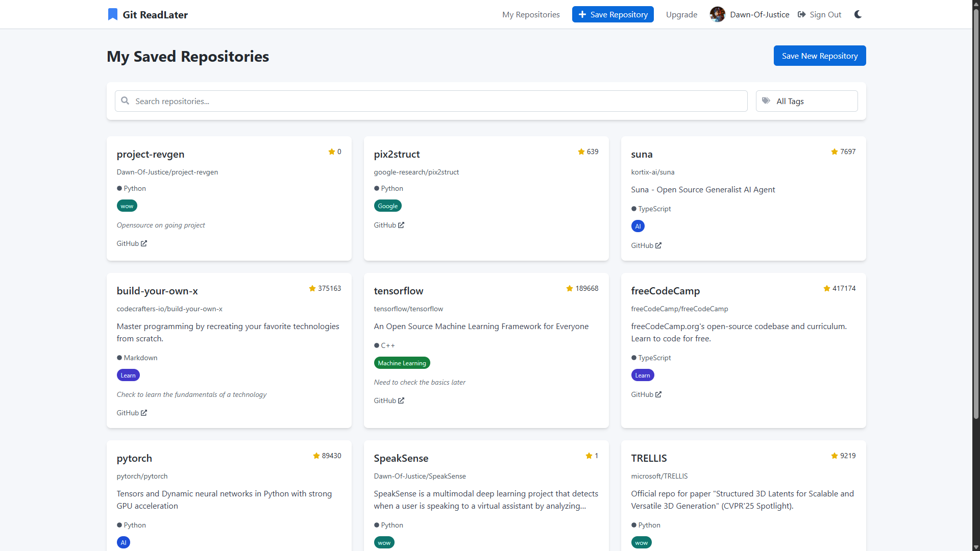Viewport: 980px width, 551px height.
Task: Toggle dark mode moon icon
Action: tap(858, 14)
